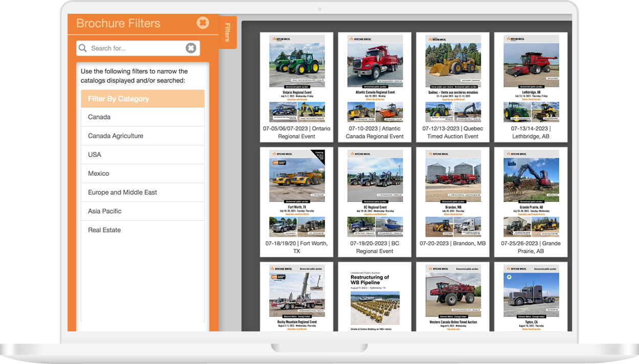This screenshot has width=639, height=364.
Task: View the Atlantic Canada Regional Event catalog
Action: 375,88
